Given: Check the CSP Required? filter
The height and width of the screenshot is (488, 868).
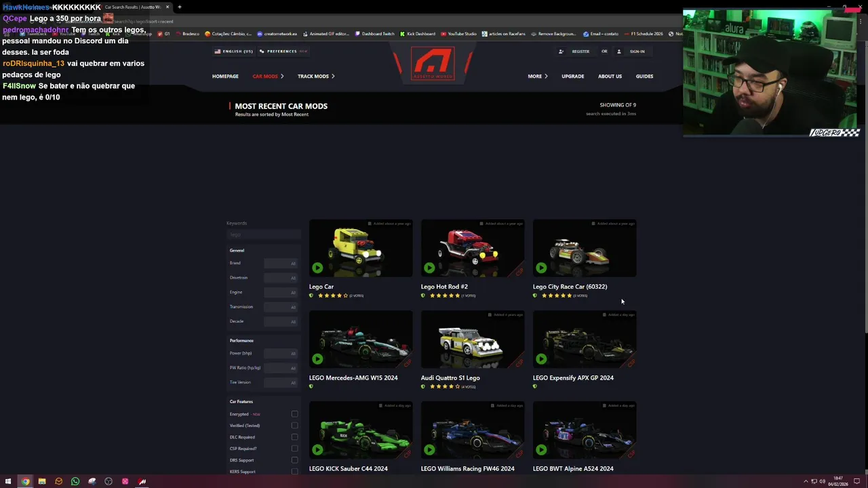Looking at the screenshot, I should [294, 449].
